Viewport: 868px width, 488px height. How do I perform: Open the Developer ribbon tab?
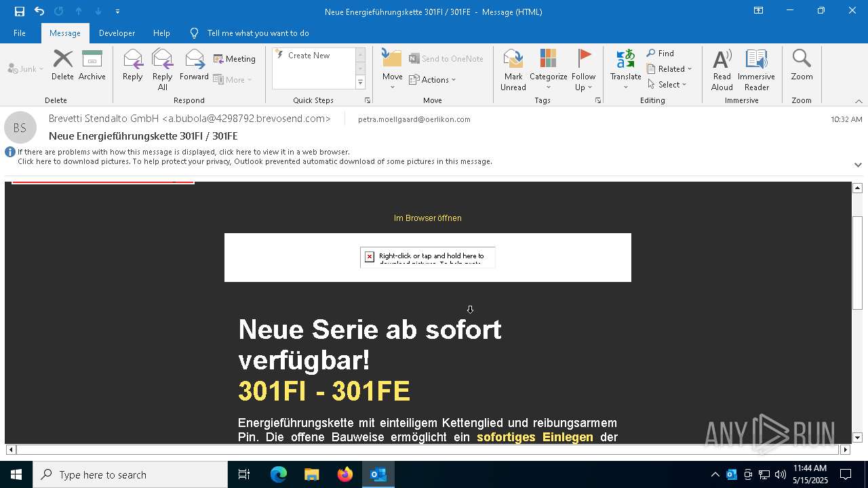click(x=117, y=33)
